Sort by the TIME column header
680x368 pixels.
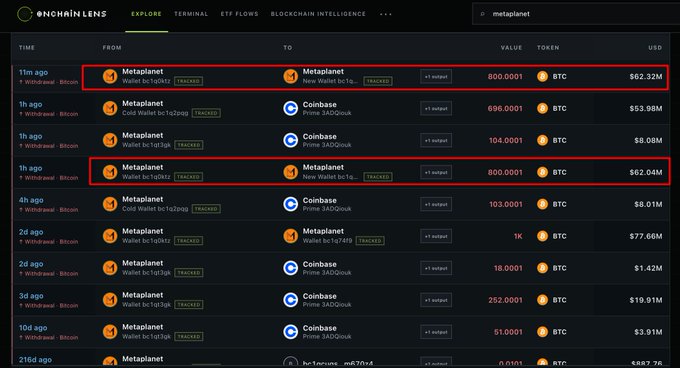tap(27, 48)
